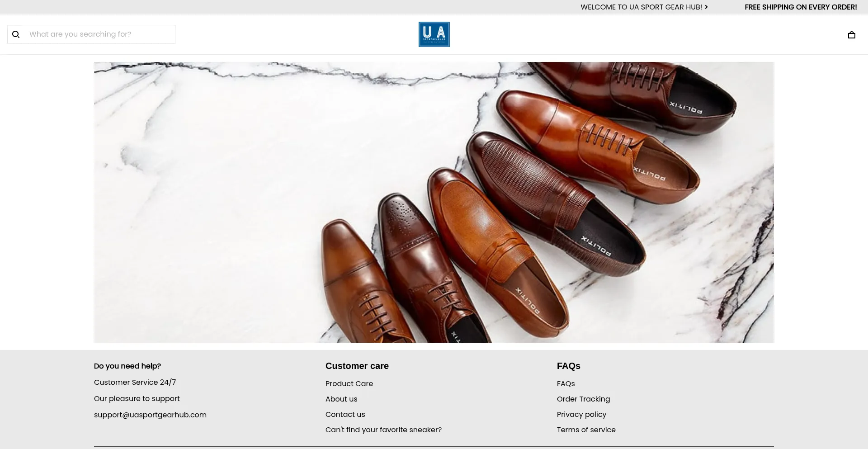The image size is (868, 449).
Task: Click the bold 'FAQs' footer heading
Action: 569,366
